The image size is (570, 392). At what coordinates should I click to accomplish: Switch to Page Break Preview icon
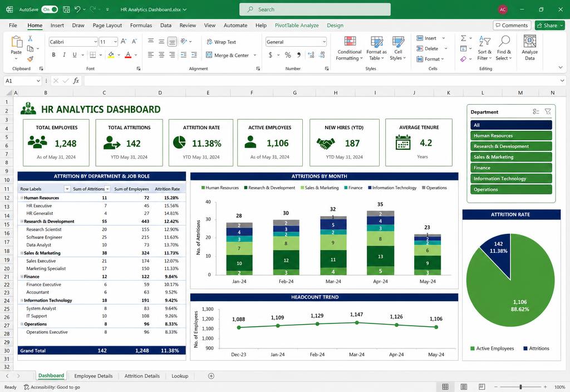[481, 387]
